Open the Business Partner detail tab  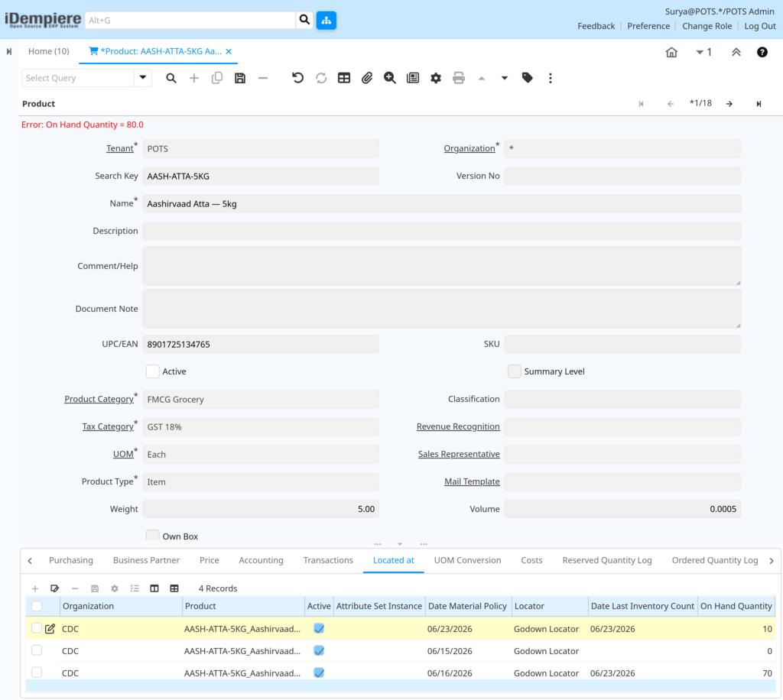146,560
